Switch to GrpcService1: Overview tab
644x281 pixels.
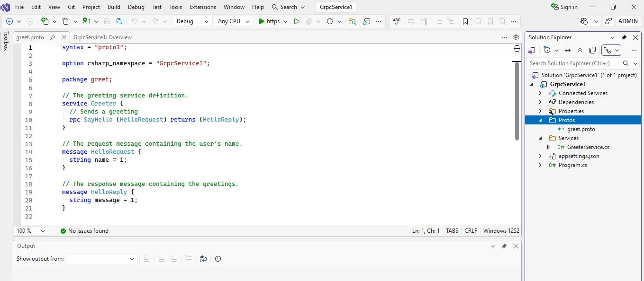coord(102,37)
